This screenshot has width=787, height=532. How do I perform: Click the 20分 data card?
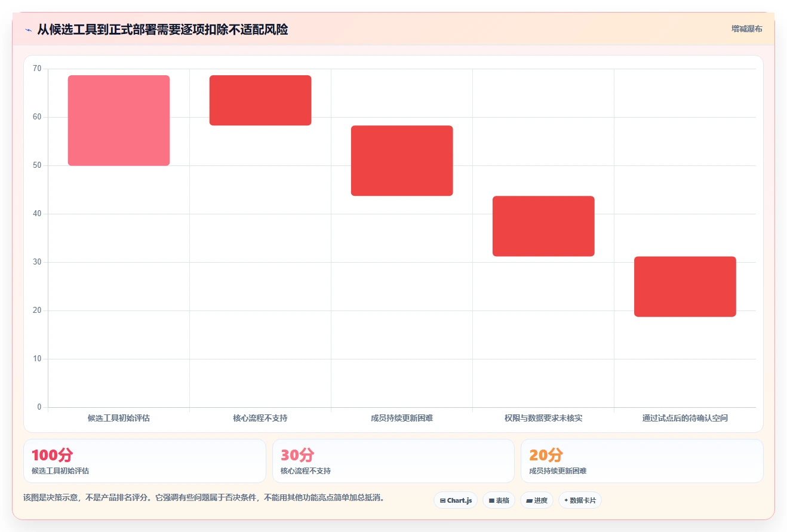click(642, 461)
